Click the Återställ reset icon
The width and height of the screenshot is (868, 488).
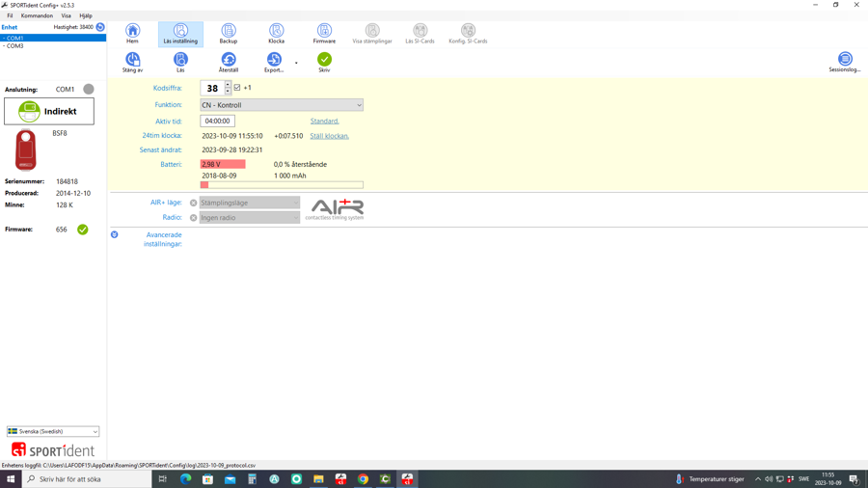click(228, 62)
